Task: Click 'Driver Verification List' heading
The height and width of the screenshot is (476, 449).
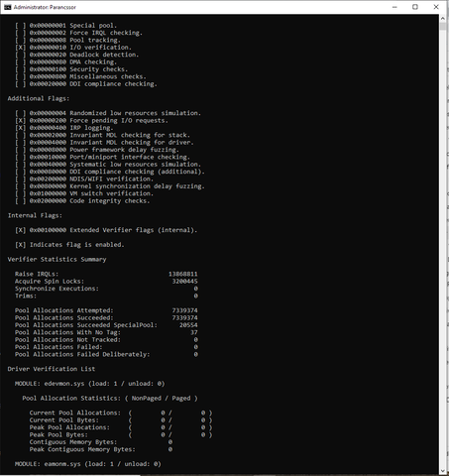Action: click(52, 369)
